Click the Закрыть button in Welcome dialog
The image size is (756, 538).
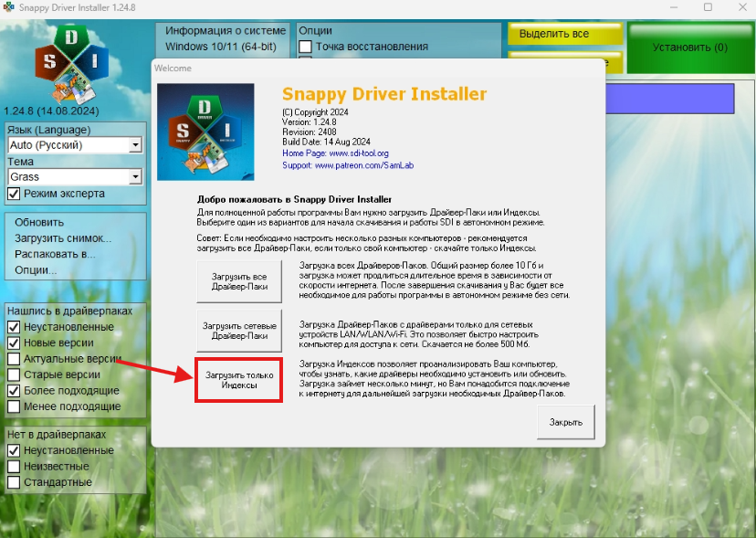pyautogui.click(x=566, y=422)
